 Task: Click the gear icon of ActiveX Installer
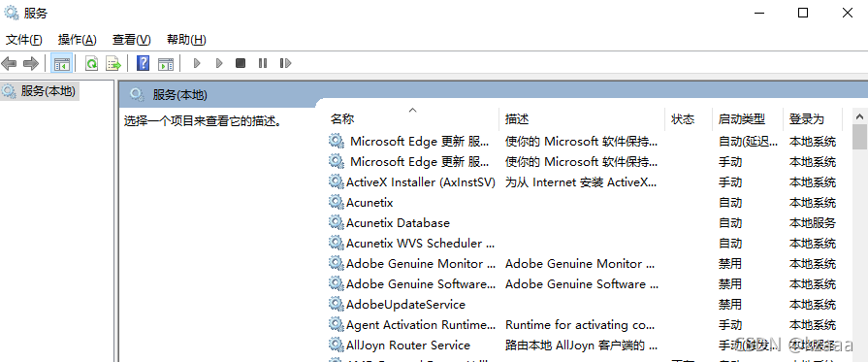coord(336,181)
